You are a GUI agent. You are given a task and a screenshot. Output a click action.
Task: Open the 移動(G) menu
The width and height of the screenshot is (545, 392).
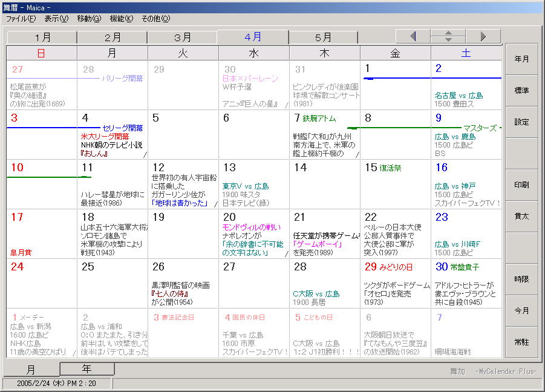(x=89, y=19)
